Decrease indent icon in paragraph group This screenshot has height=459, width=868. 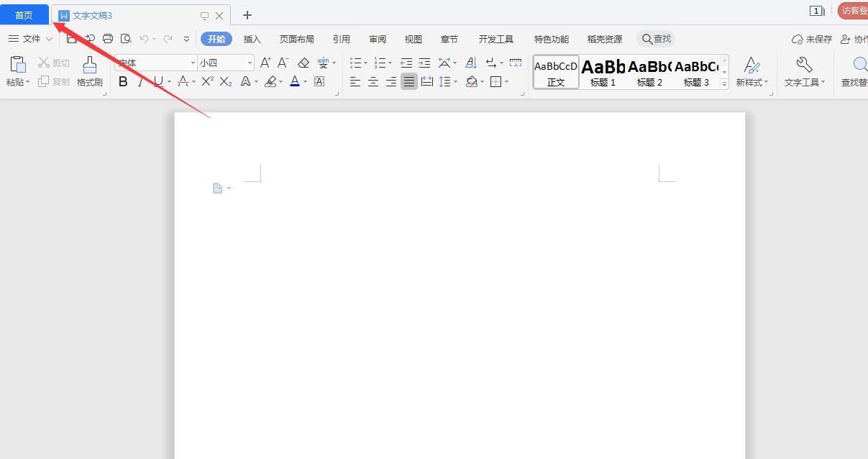[x=406, y=63]
